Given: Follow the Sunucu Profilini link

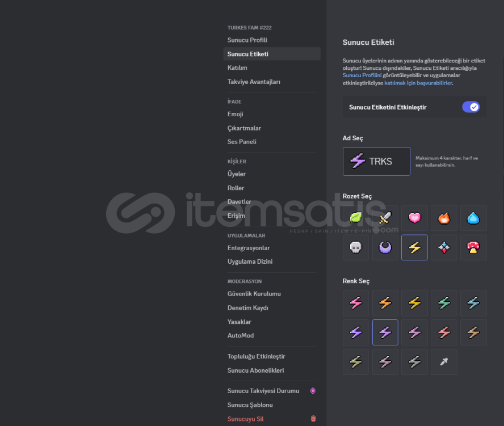Looking at the screenshot, I should [362, 75].
